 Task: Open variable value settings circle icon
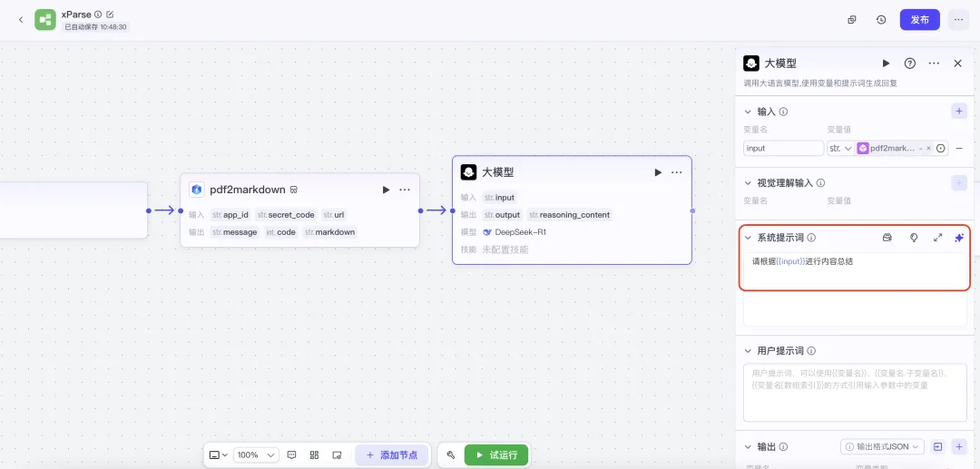tap(941, 148)
